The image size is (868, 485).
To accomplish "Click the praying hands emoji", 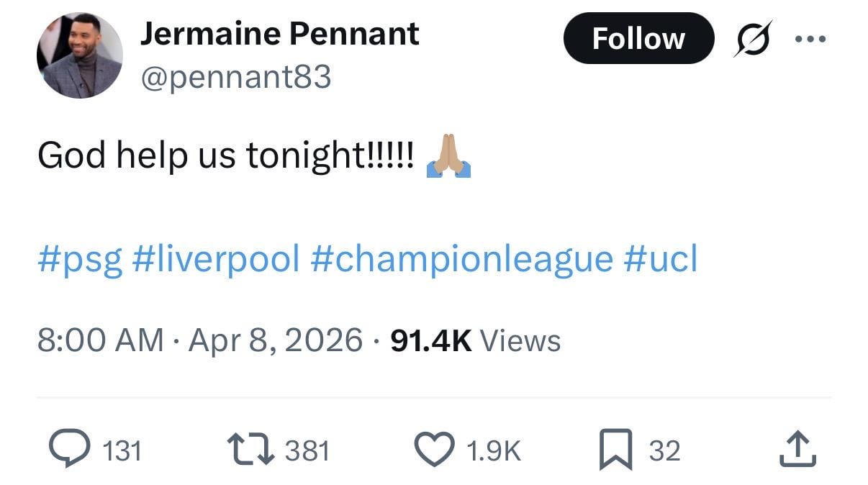I will pos(448,155).
